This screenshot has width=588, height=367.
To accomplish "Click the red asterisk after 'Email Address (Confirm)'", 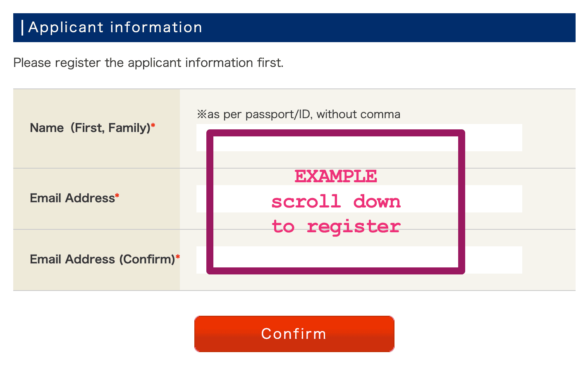I will point(178,257).
